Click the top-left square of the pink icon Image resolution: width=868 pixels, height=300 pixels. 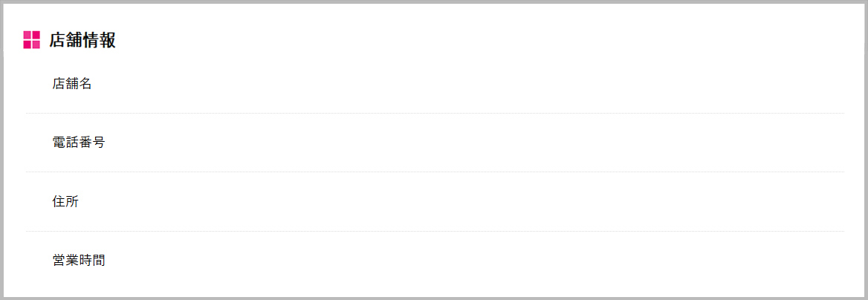[x=27, y=35]
